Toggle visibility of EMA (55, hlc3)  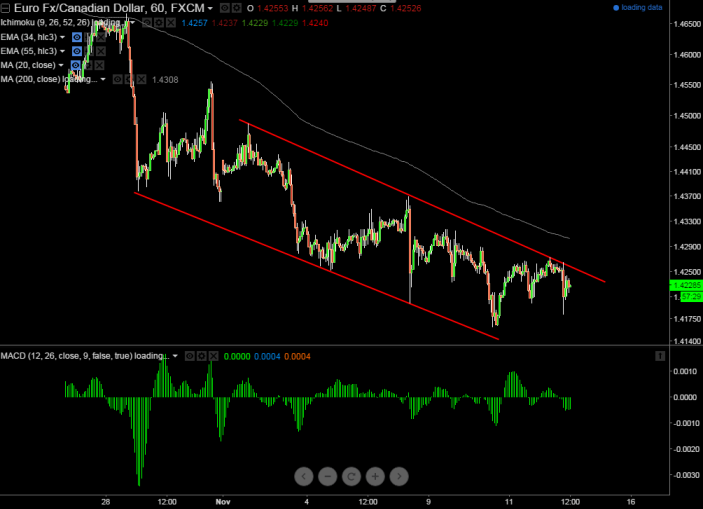[77, 51]
